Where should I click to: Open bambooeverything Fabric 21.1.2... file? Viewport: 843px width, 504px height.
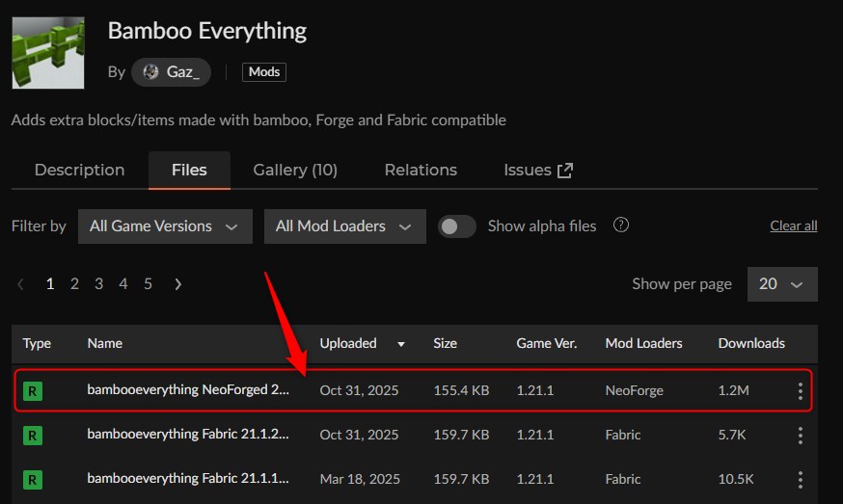pyautogui.click(x=188, y=435)
